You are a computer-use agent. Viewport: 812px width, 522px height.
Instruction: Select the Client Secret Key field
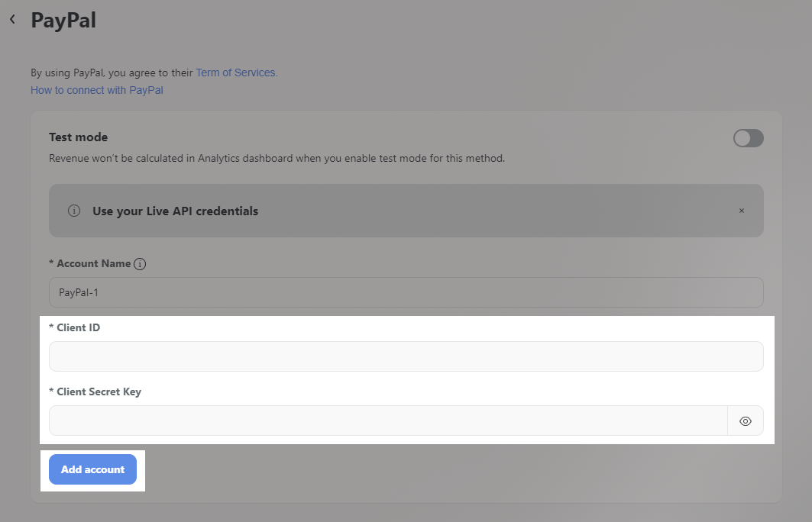pyautogui.click(x=388, y=420)
